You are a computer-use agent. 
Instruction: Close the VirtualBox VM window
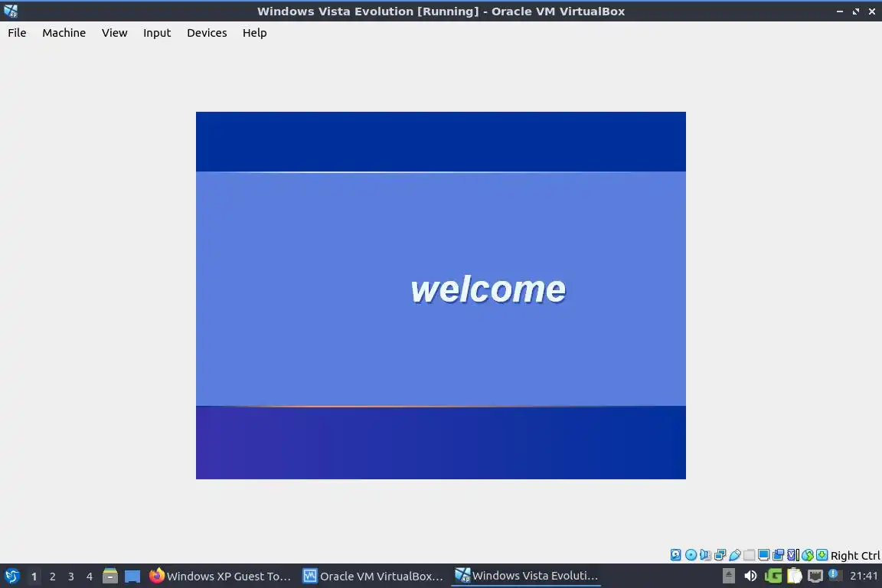872,11
